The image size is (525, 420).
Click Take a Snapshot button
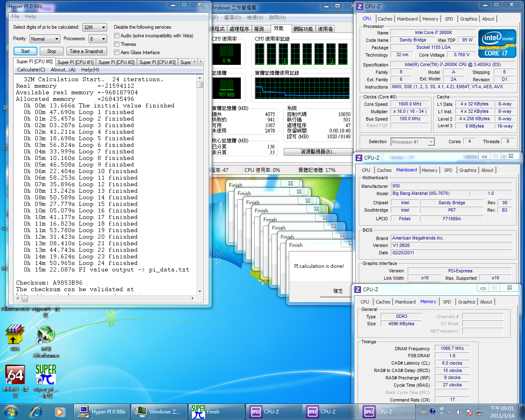87,51
